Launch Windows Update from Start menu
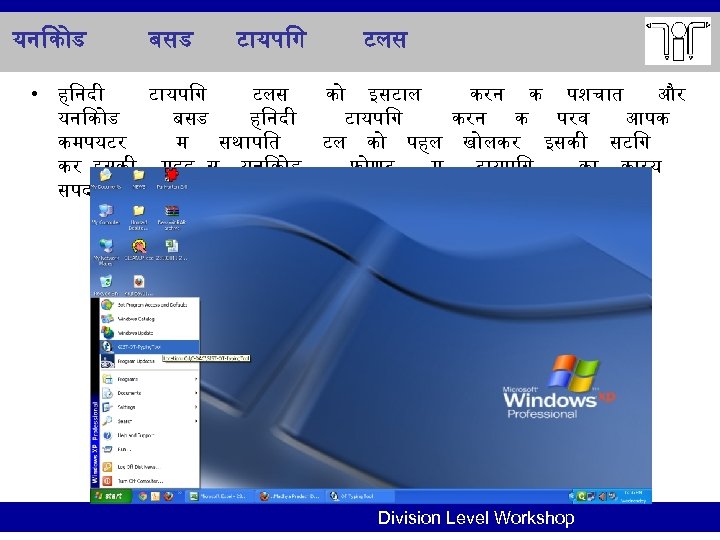The image size is (720, 540). 150,333
